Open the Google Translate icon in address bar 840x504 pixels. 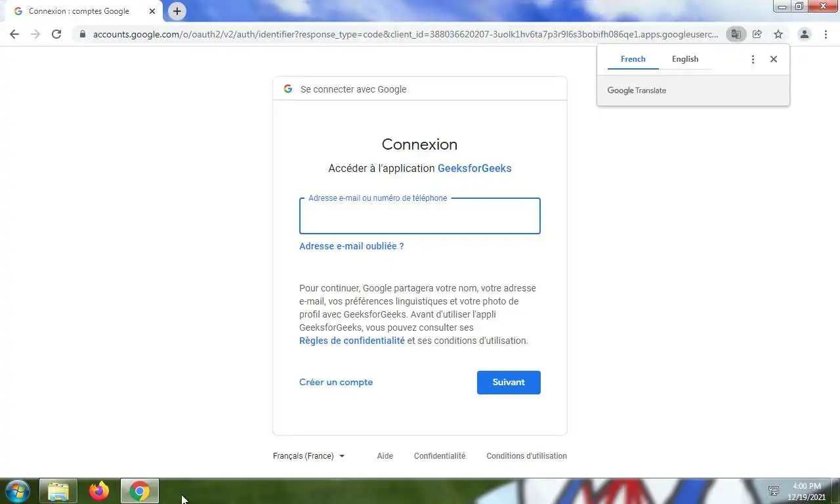click(736, 34)
